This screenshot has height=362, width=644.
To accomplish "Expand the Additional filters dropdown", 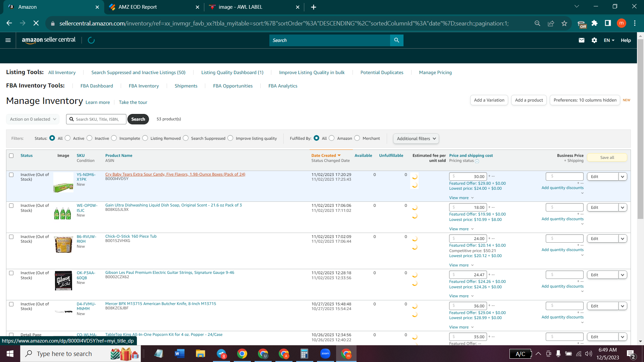I will coord(416,138).
